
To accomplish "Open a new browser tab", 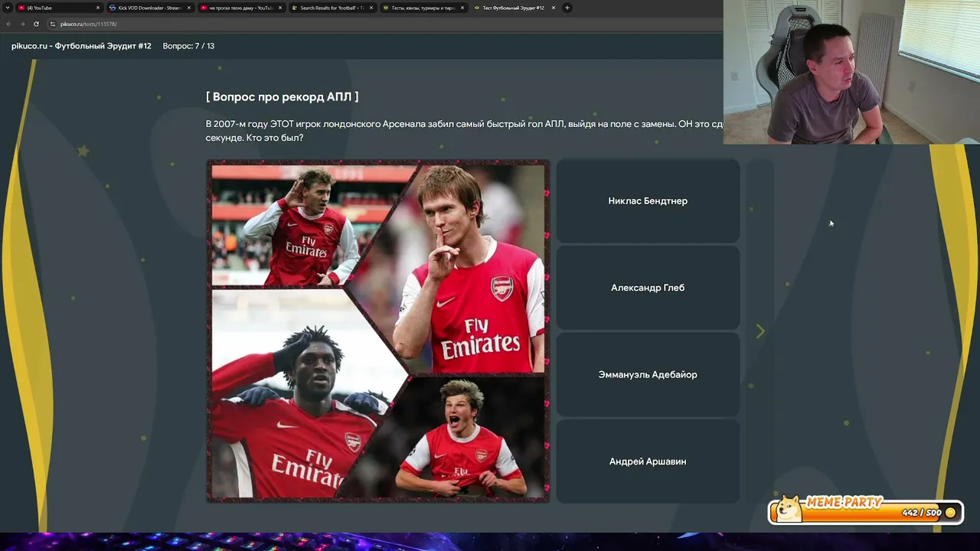I will 567,8.
